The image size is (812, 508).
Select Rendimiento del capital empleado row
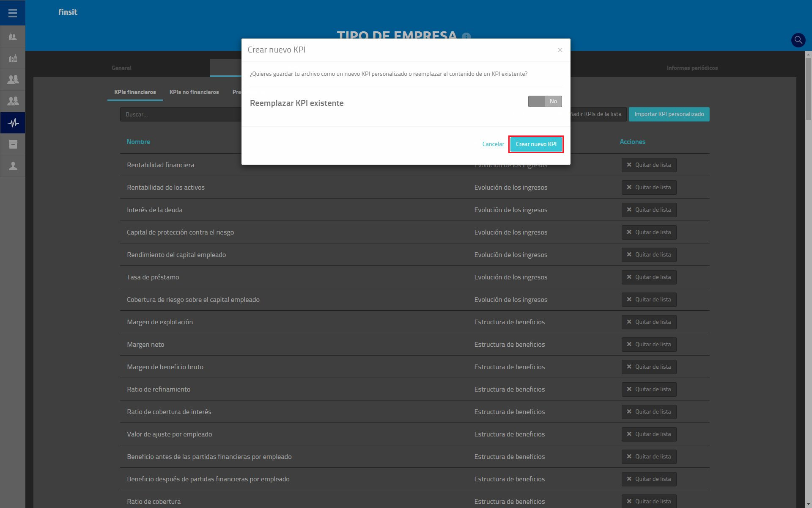coord(414,254)
